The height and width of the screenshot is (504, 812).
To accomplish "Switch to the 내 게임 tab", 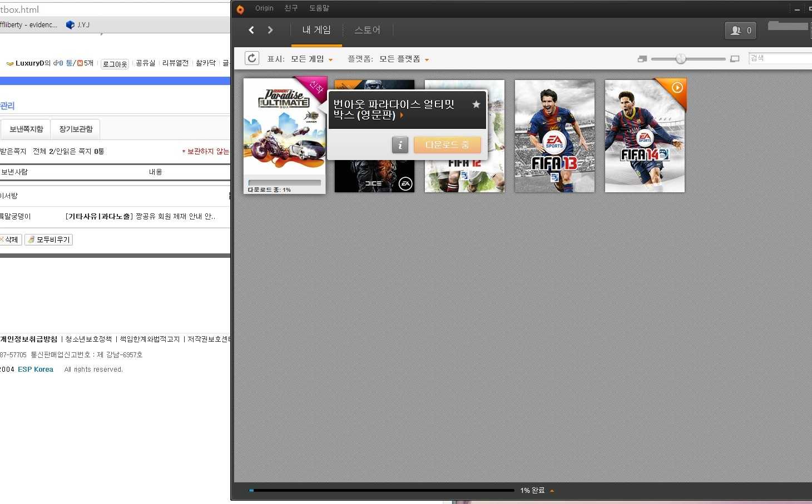I will point(316,30).
